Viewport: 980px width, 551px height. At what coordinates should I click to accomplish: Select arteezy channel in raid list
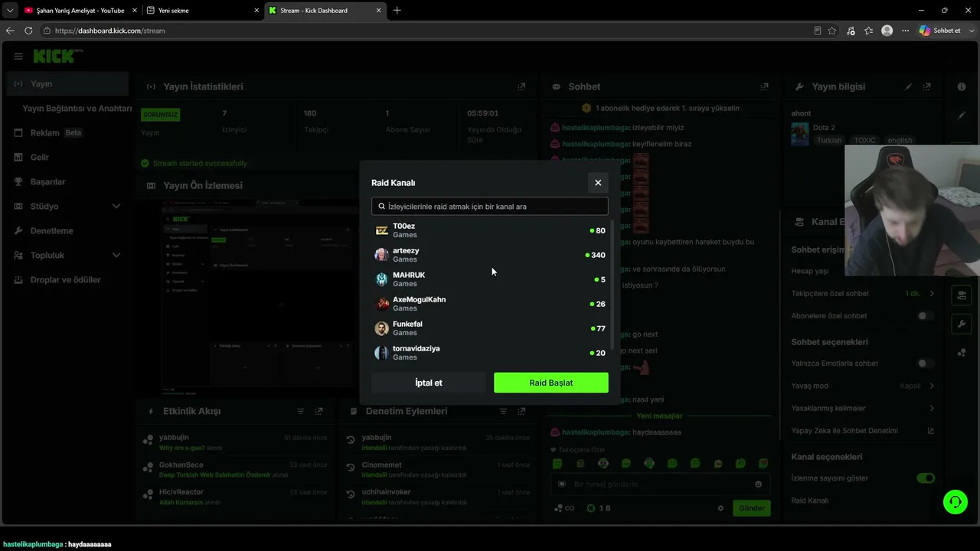[x=490, y=255]
